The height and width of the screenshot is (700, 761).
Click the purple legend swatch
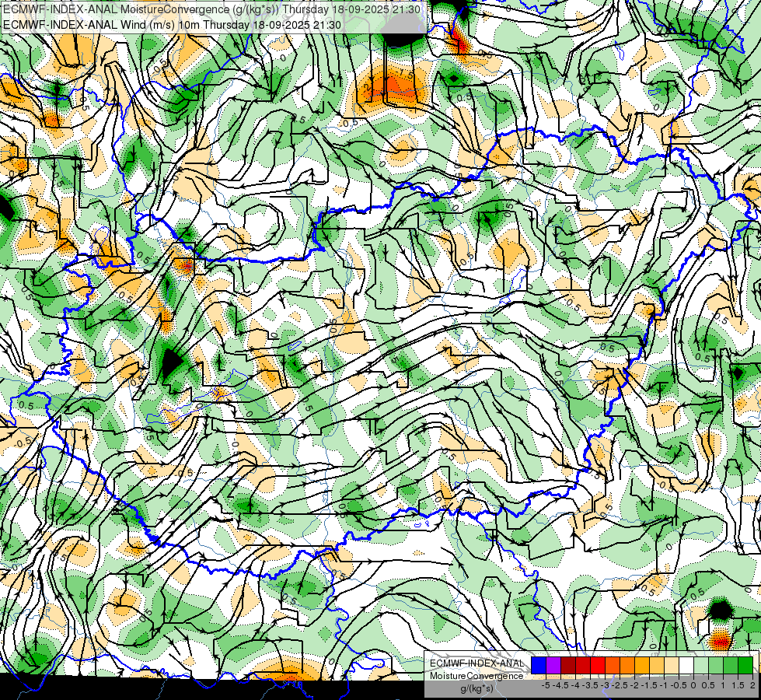point(553,666)
